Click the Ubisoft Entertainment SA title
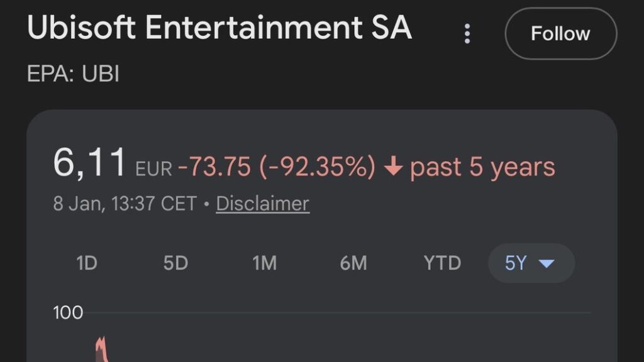 point(219,28)
